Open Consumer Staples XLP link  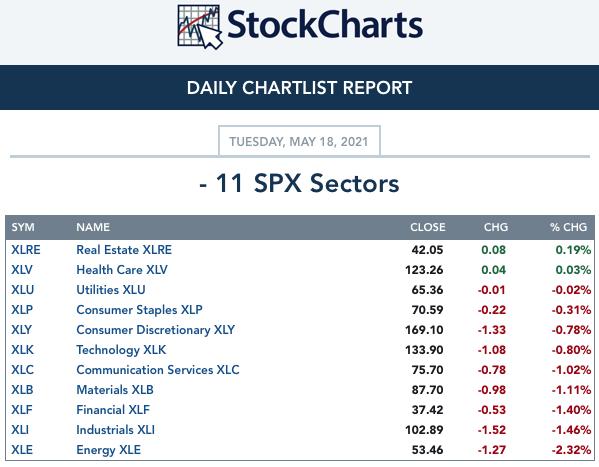point(139,310)
